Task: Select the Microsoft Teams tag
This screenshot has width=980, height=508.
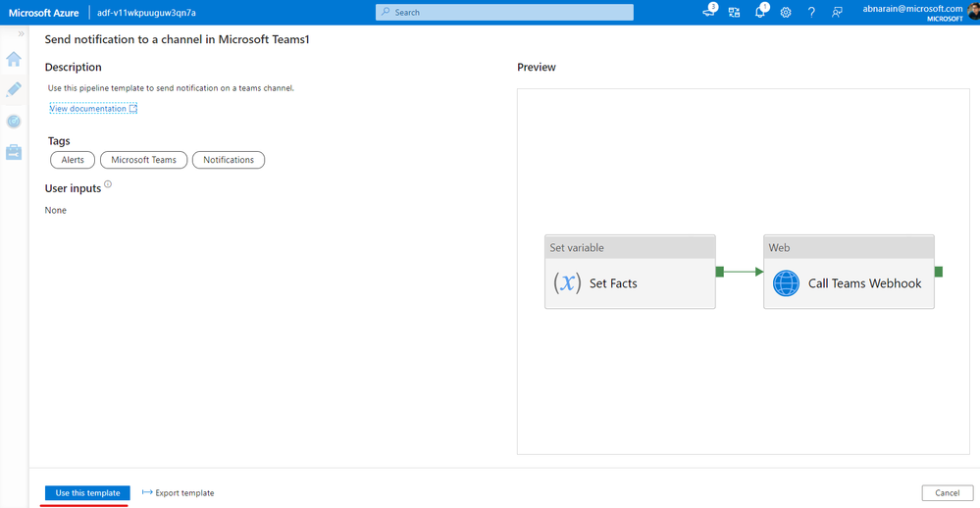Action: pos(144,160)
